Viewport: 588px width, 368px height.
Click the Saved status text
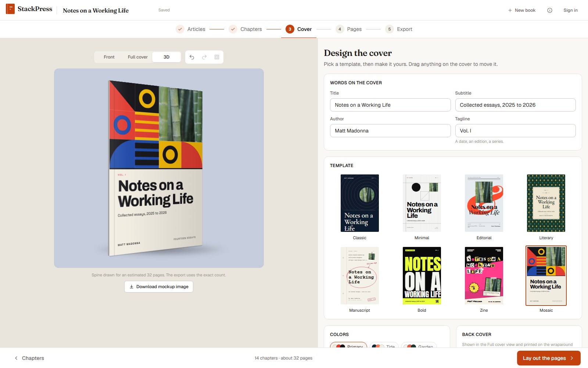(x=164, y=10)
